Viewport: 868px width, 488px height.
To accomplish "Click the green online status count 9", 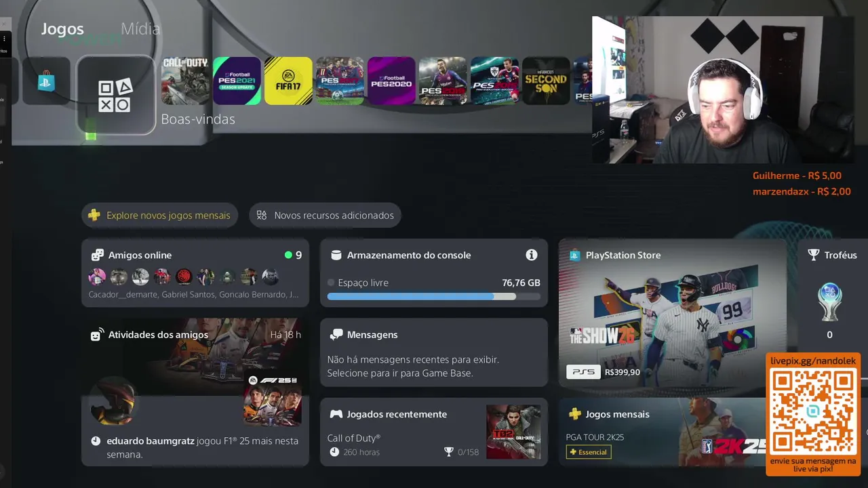I will coord(294,255).
